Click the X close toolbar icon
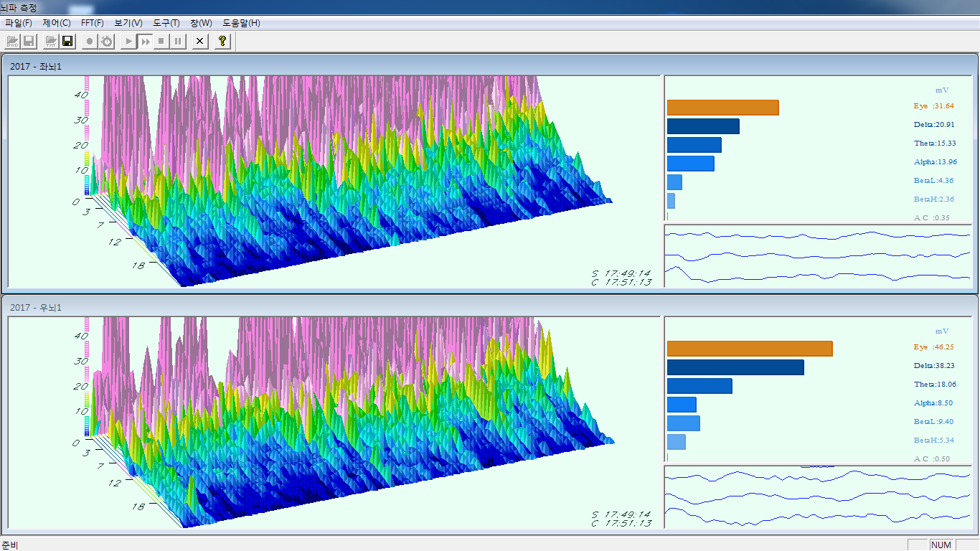980x551 pixels. [x=200, y=42]
